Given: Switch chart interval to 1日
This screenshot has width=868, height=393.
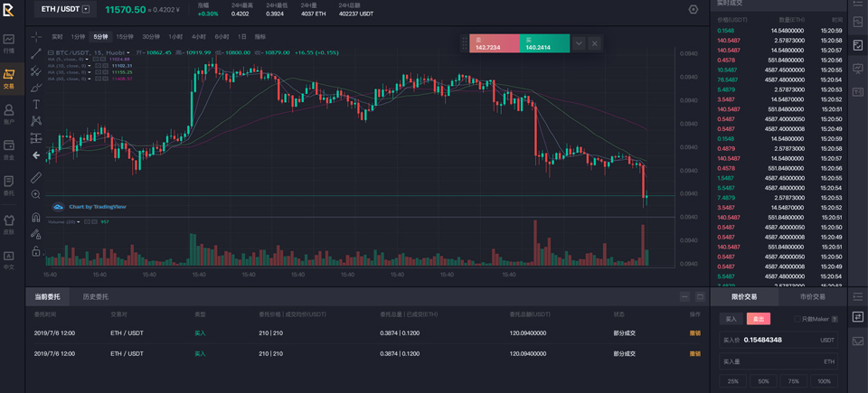Looking at the screenshot, I should pyautogui.click(x=242, y=36).
